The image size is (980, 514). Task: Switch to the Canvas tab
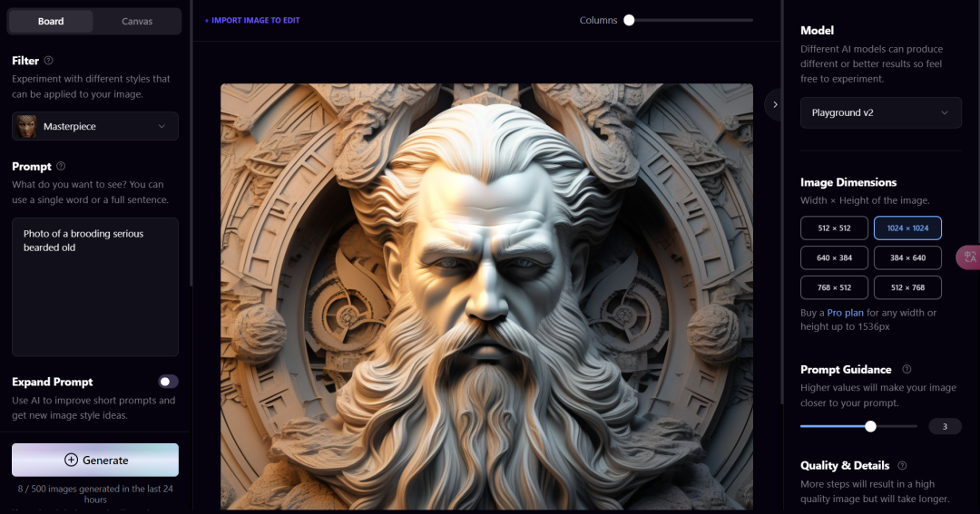click(137, 21)
